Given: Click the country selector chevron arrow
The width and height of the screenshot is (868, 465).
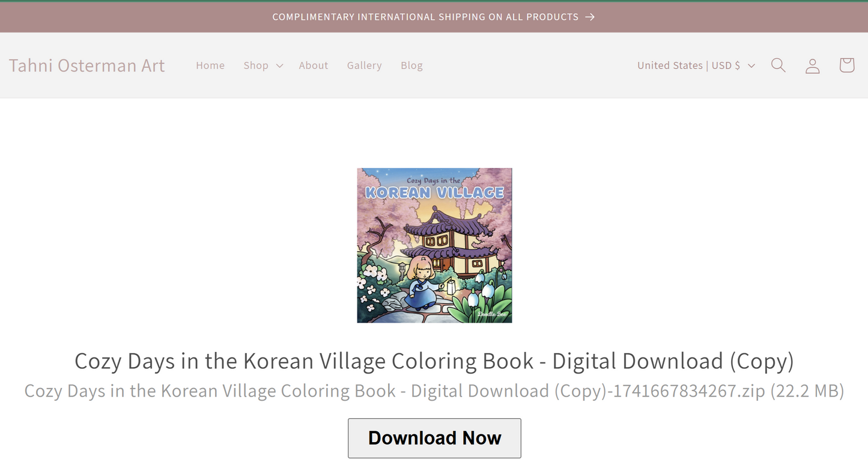Looking at the screenshot, I should [x=751, y=65].
